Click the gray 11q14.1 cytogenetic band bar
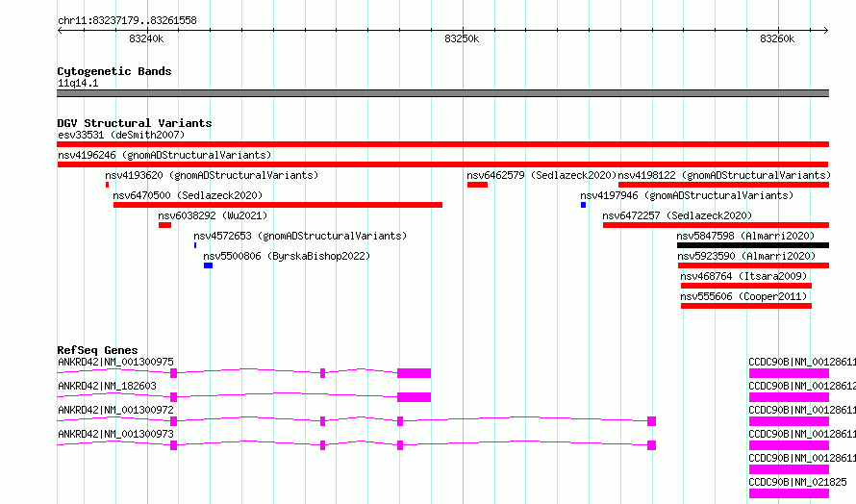The height and width of the screenshot is (504, 856). pyautogui.click(x=442, y=93)
